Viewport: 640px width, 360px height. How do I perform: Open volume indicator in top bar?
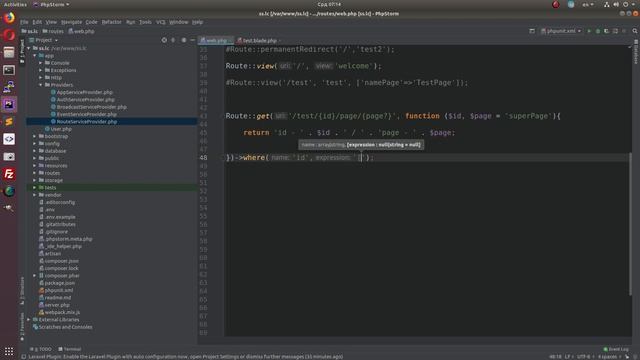pyautogui.click(x=616, y=4)
